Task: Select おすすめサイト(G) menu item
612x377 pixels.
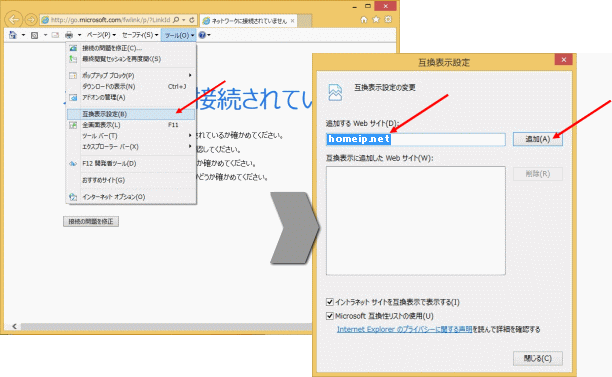Action: [131, 180]
